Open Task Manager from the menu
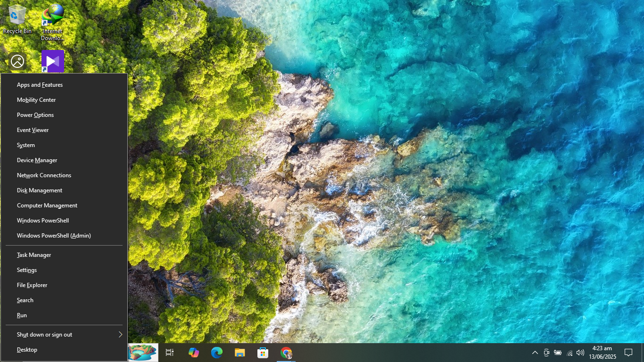Image resolution: width=644 pixels, height=362 pixels. pyautogui.click(x=34, y=255)
